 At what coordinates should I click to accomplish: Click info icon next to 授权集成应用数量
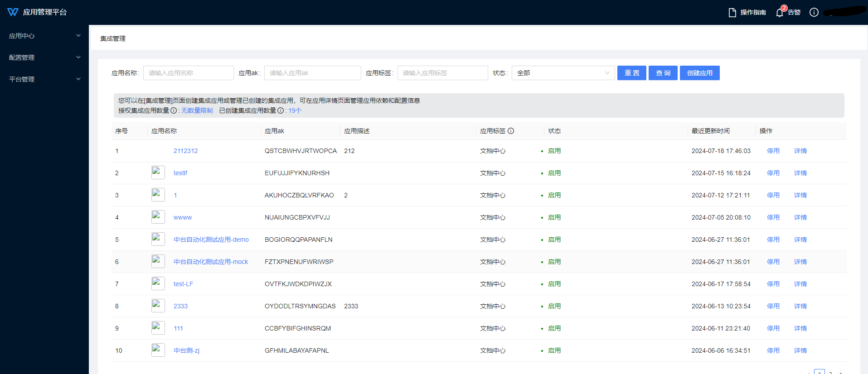[x=174, y=110]
